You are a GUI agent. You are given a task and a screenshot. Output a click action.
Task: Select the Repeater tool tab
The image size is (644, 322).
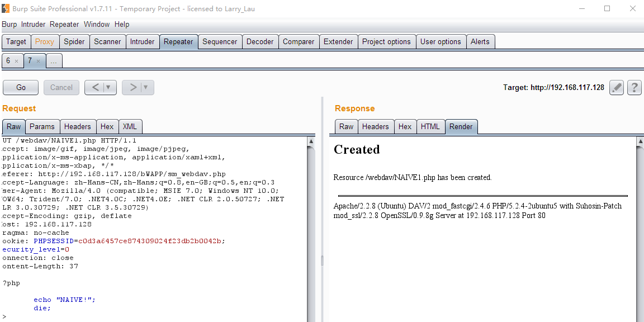(178, 42)
